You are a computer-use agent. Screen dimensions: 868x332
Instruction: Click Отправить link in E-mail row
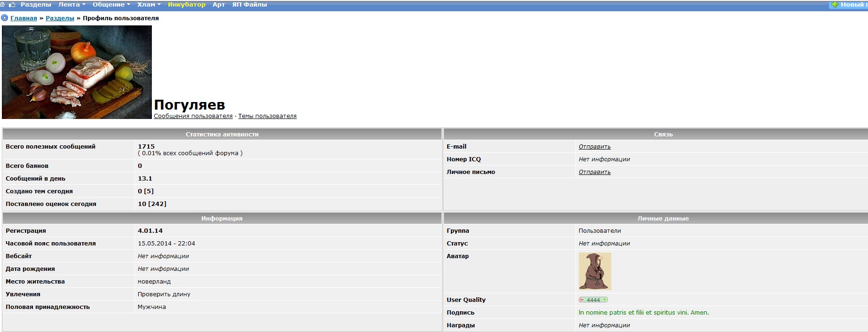pos(594,147)
